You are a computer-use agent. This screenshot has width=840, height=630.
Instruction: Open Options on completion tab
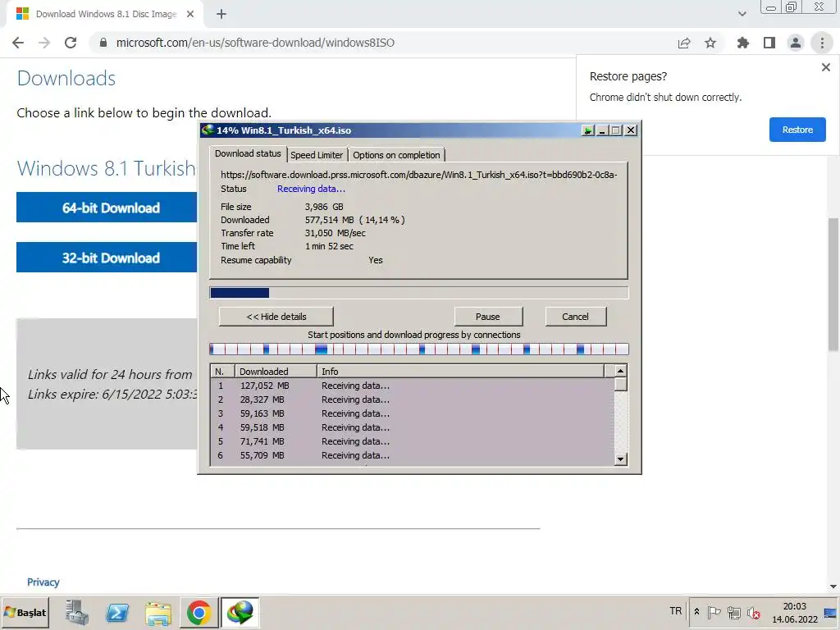(396, 155)
